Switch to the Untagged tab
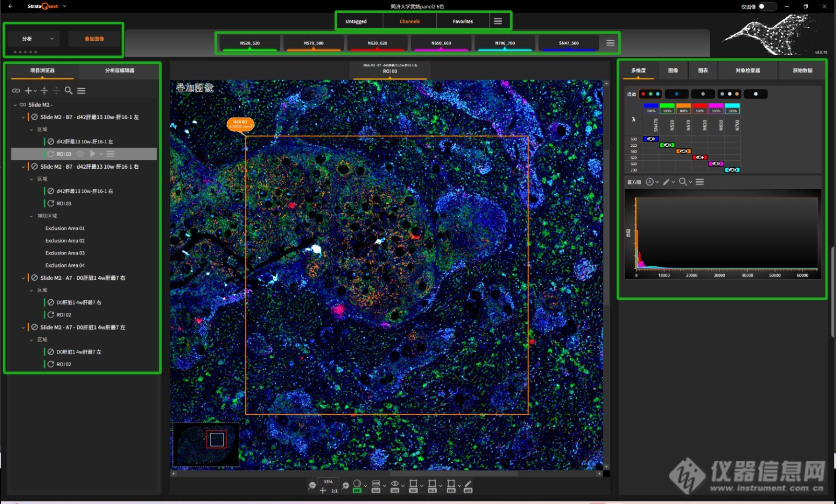 pos(356,21)
